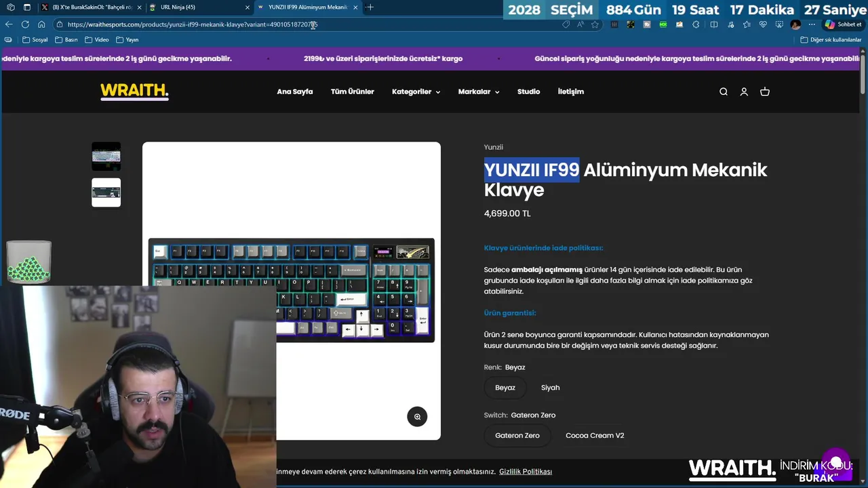Open the Sosyal bookmarks folder
This screenshot has height=488, width=868.
[35, 39]
